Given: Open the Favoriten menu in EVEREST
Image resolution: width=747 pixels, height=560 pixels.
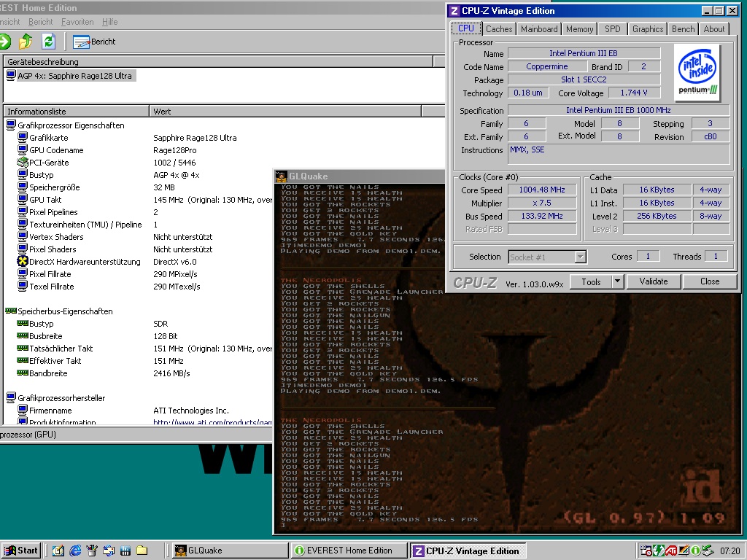Looking at the screenshot, I should [77, 22].
